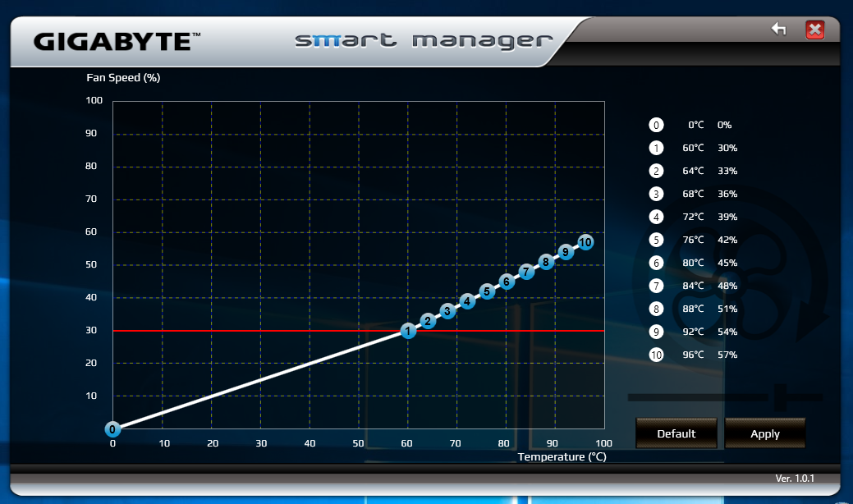Click the Temperature (°C) axis label
The height and width of the screenshot is (504, 853).
(x=562, y=456)
